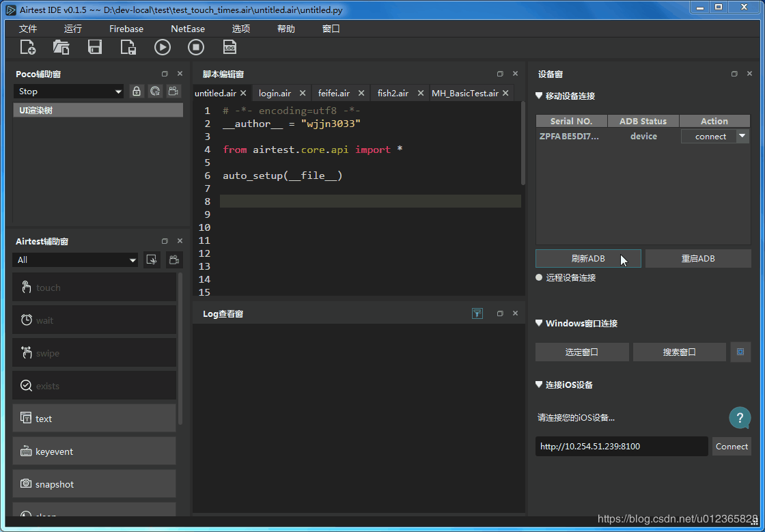The height and width of the screenshot is (532, 765).
Task: Close the device panel
Action: pos(750,74)
